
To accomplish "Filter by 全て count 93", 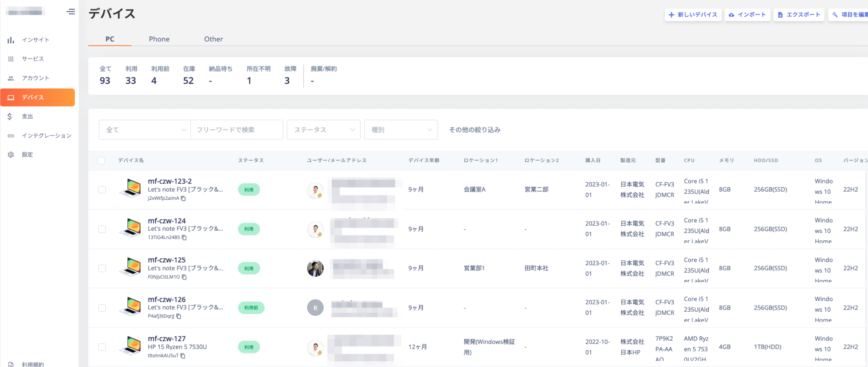I will click(105, 76).
